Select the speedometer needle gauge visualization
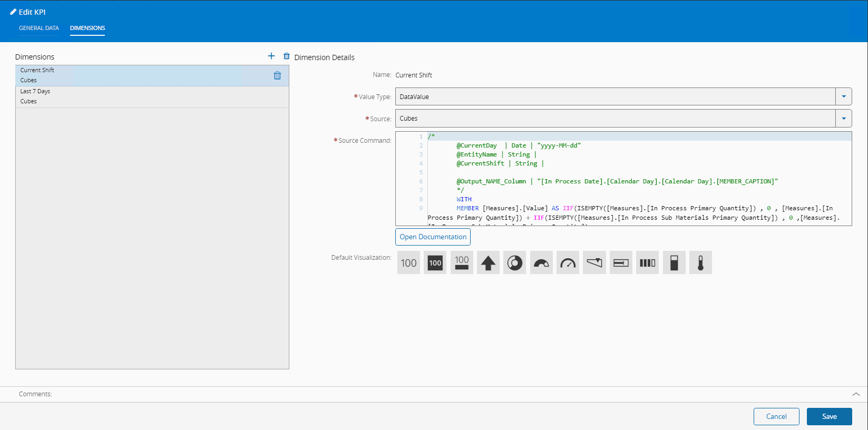 point(568,262)
